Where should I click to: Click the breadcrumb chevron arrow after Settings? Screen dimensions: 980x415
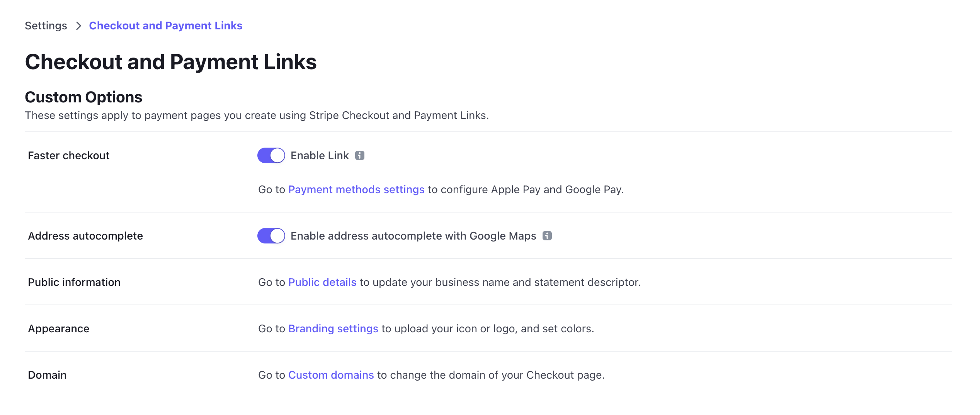[x=78, y=26]
